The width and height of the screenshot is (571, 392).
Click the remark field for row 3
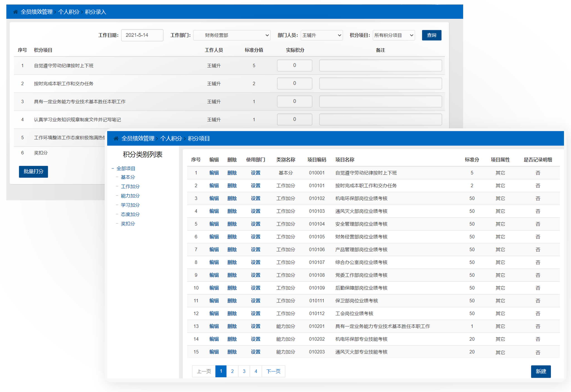pos(380,101)
